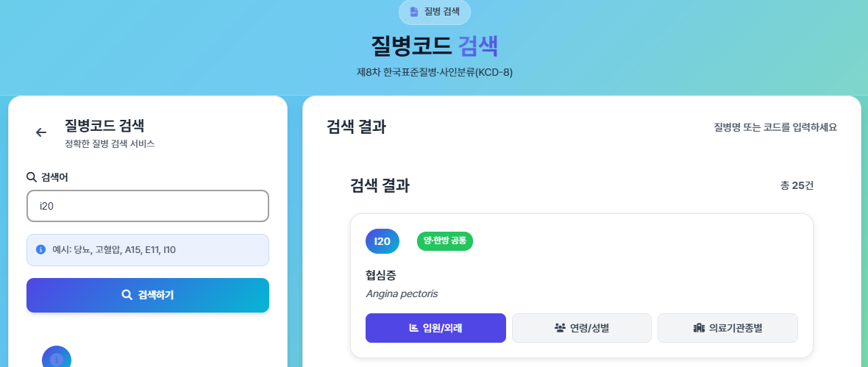Screen dimensions: 868x367
Task: Click the green 양·한방 공통 tag
Action: [445, 240]
